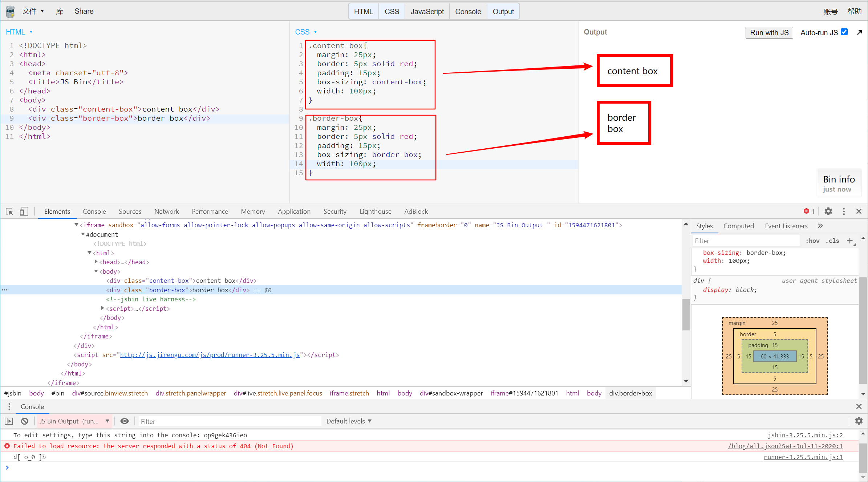Collapse the #document tree node
868x482 pixels.
pos(83,234)
